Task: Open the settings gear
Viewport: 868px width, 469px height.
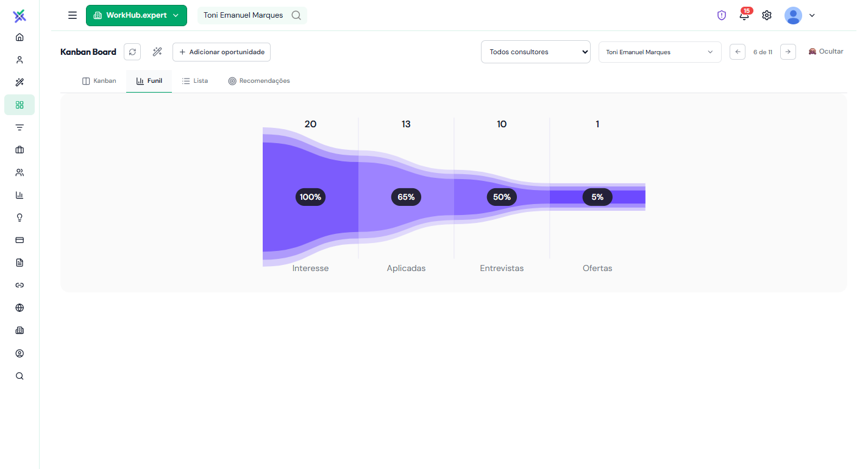Action: (767, 16)
